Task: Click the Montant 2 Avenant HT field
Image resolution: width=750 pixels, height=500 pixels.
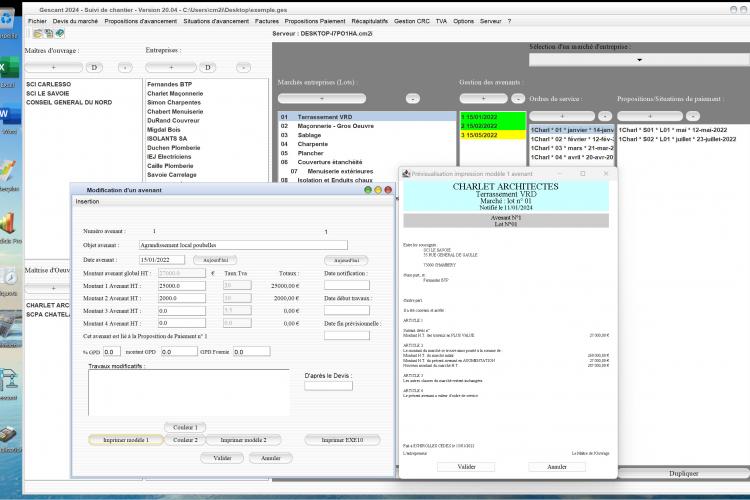Action: tap(182, 298)
